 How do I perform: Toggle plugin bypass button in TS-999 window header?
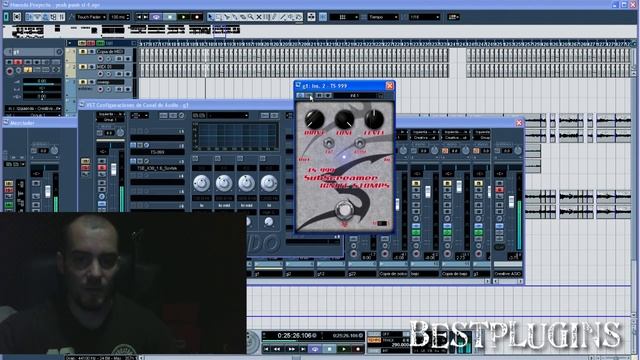tap(310, 96)
